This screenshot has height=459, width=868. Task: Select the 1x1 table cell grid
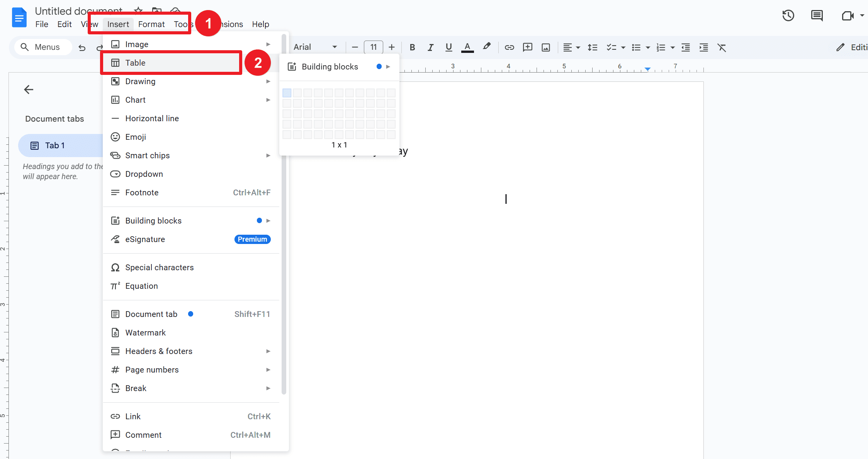[x=287, y=93]
